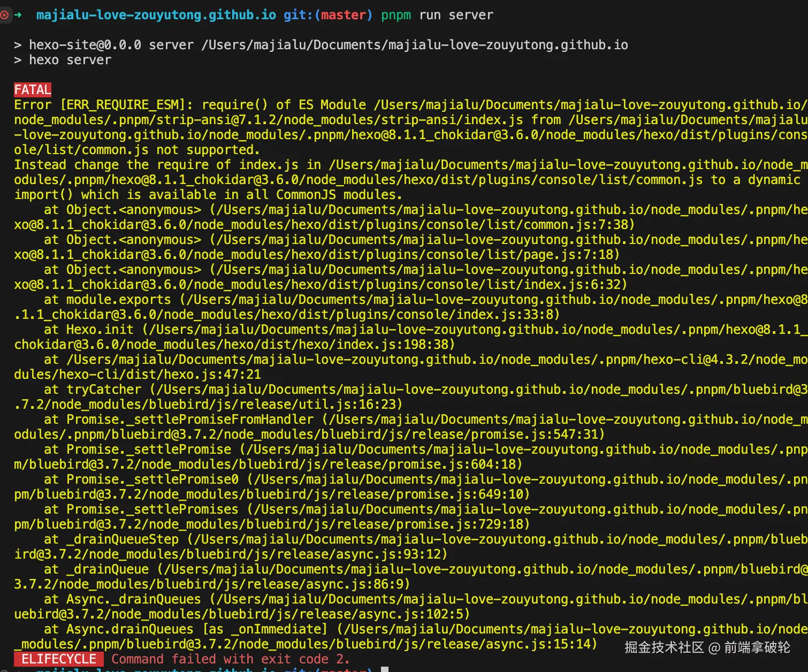Click "which is available in all CommonJS modules."
The width and height of the screenshot is (808, 672).
pos(241,195)
